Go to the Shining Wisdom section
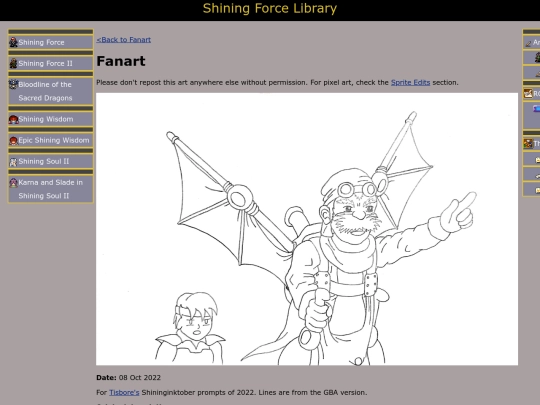The width and height of the screenshot is (540, 405). point(51,119)
